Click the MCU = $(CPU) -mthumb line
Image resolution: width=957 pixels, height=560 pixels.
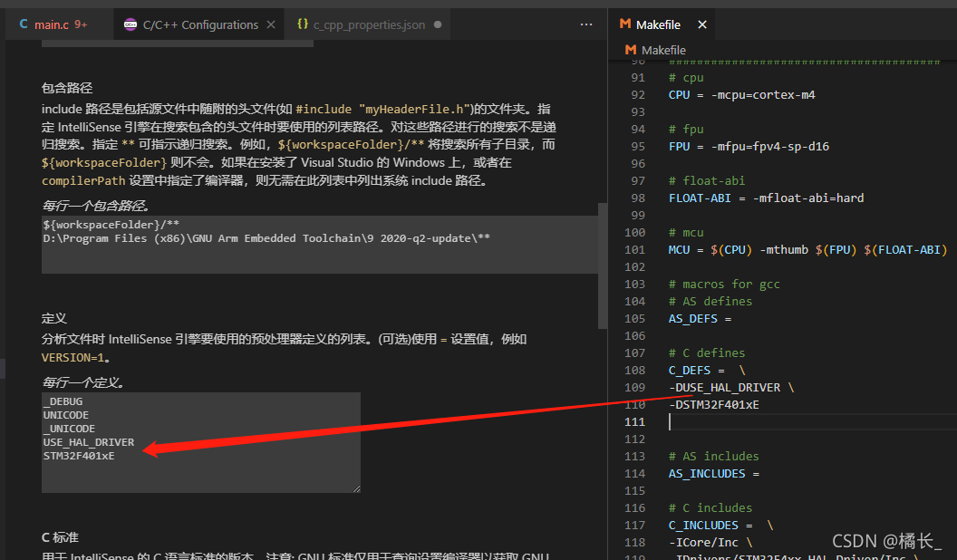click(807, 249)
